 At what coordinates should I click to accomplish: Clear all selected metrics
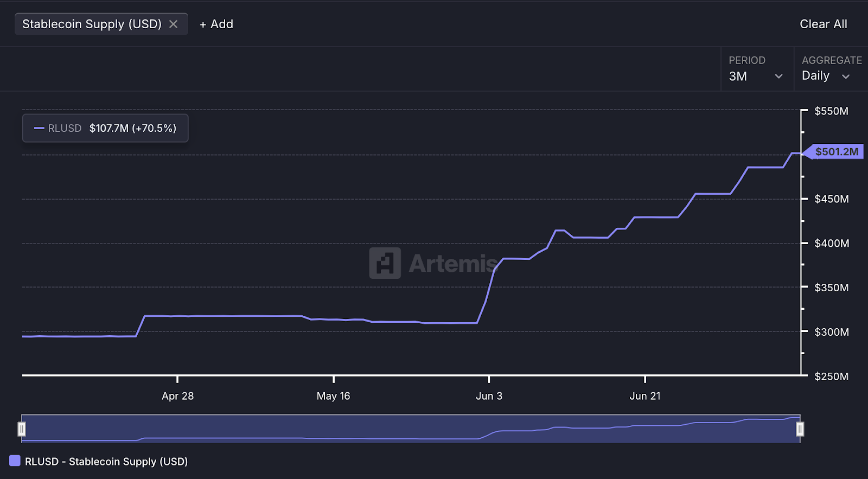click(x=823, y=24)
